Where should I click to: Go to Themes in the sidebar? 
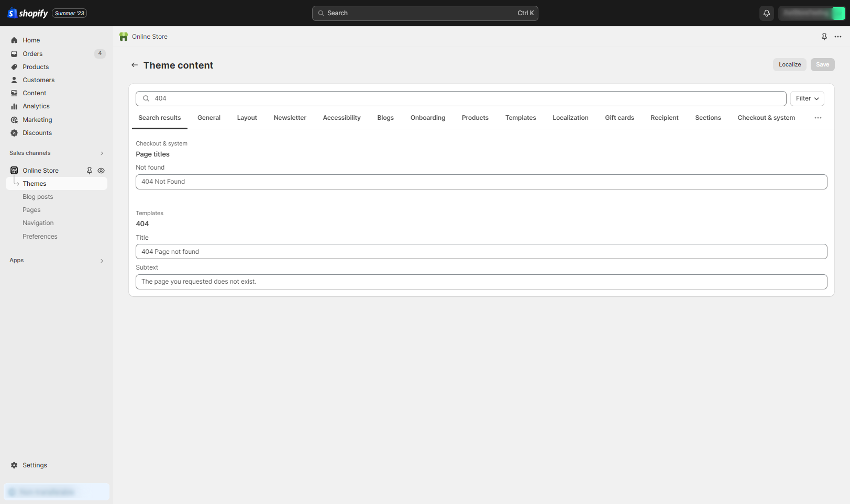click(57, 184)
